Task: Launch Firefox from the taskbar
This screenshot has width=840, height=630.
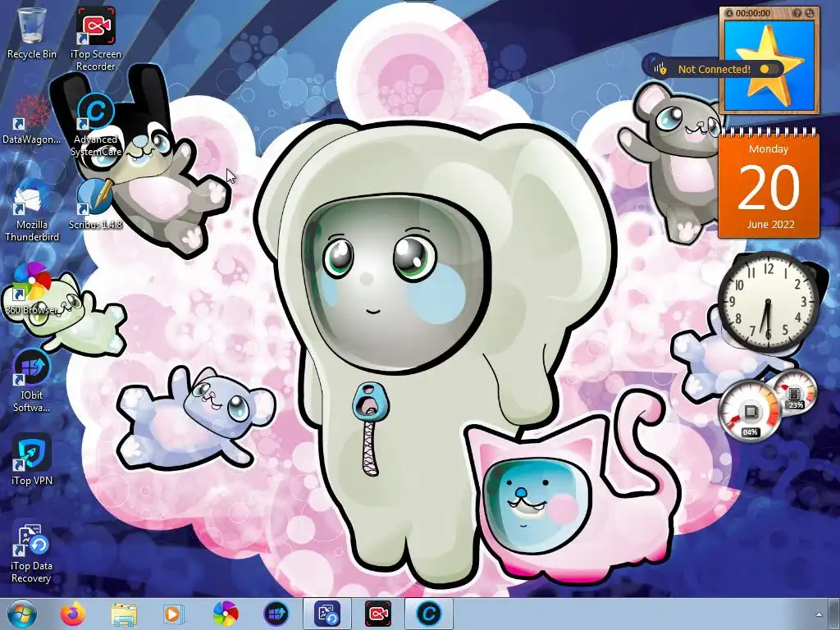Action: tap(73, 614)
